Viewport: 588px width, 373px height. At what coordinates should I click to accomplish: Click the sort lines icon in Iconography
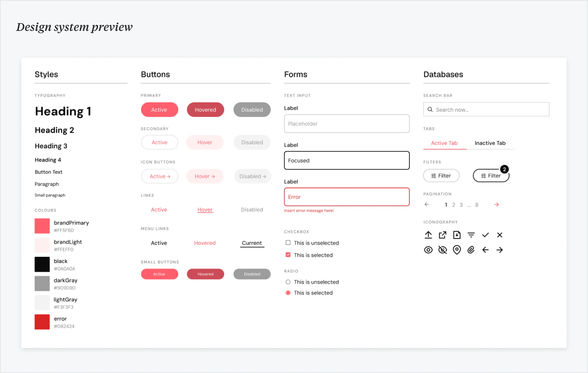click(x=471, y=235)
